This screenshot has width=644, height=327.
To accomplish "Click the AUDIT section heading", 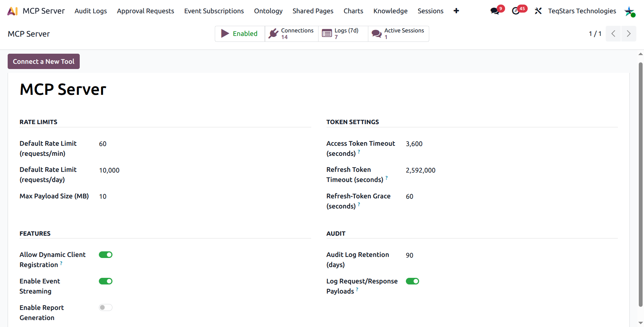I will (336, 234).
